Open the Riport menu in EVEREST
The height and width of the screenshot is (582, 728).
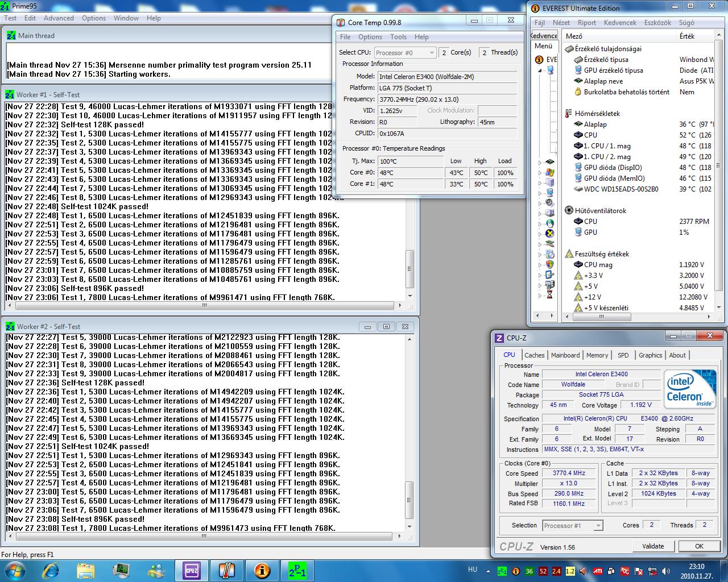pos(586,22)
